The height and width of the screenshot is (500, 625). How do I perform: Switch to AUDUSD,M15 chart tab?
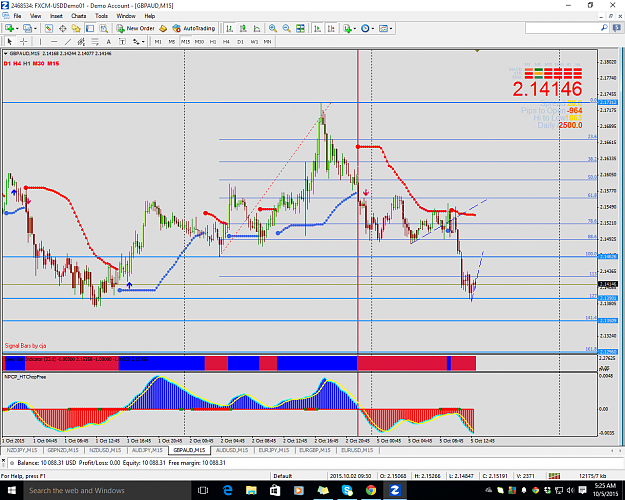[x=232, y=450]
